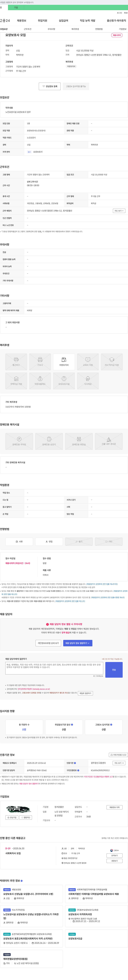The width and height of the screenshot is (128, 980).
Task: Open the 직업 능력 개발 menu
Action: click(87, 20)
